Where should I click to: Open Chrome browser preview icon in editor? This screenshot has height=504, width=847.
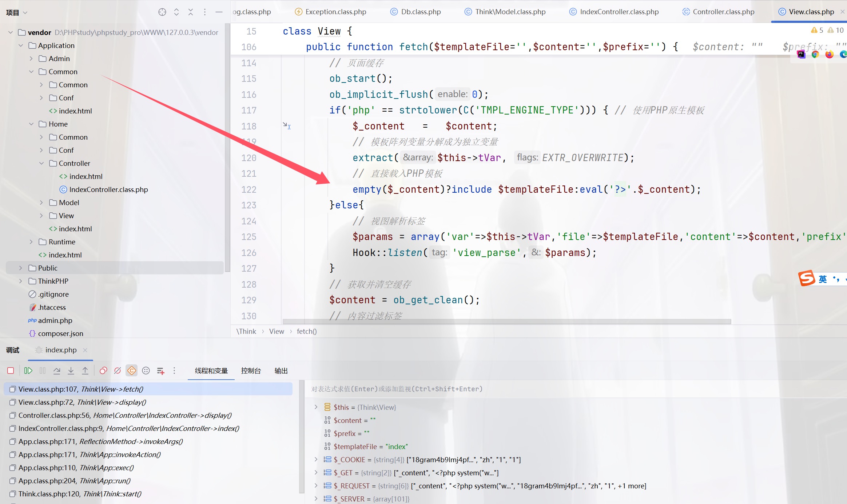[815, 54]
